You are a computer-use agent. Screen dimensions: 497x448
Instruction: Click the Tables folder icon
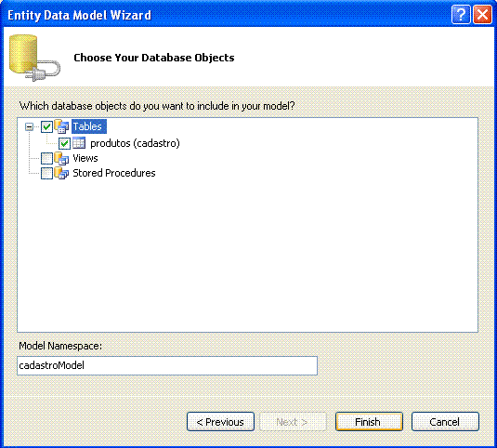(x=61, y=126)
